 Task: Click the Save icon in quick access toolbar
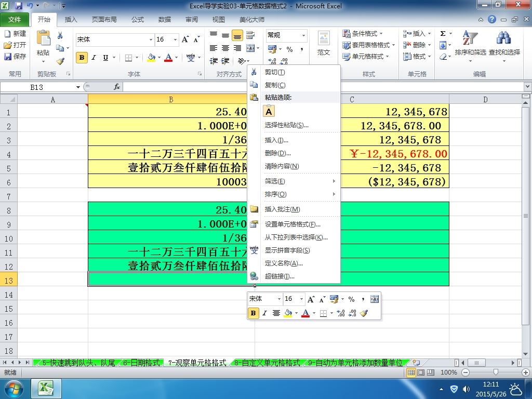pos(19,6)
